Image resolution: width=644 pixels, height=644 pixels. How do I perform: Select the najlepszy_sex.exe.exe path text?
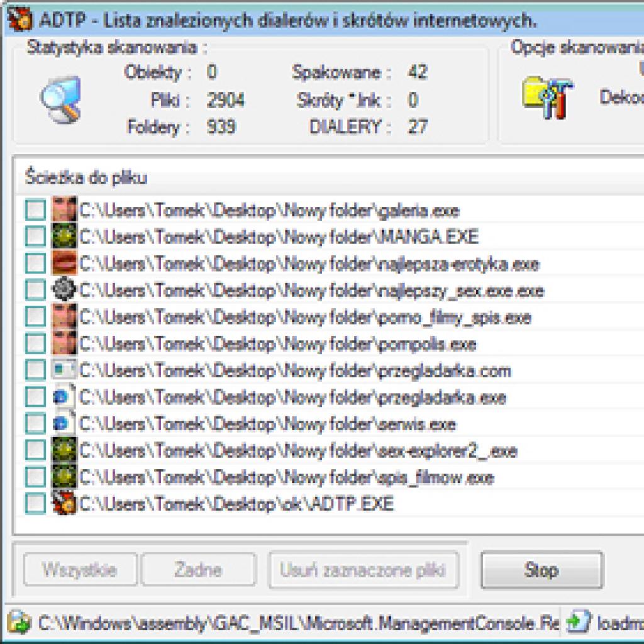(312, 291)
